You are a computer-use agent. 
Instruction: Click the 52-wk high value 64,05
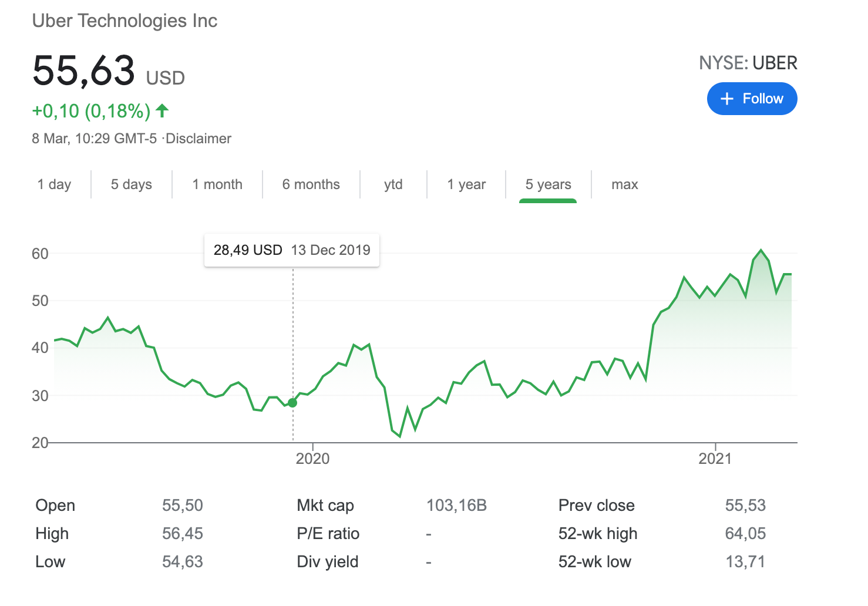pos(745,534)
